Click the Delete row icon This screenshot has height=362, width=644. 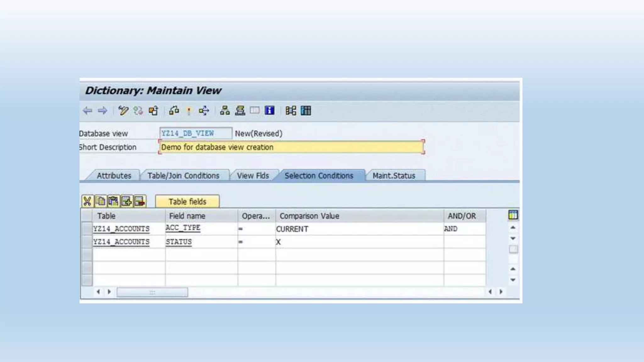click(140, 201)
